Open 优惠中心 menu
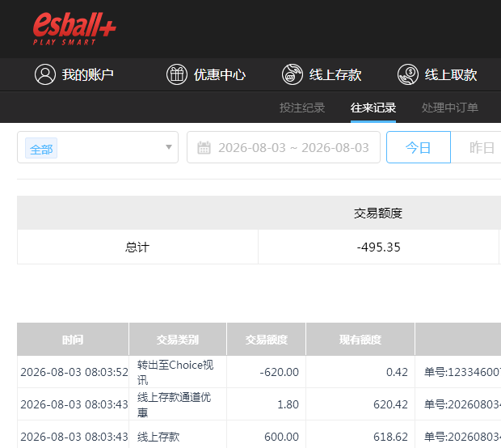 pyautogui.click(x=220, y=75)
